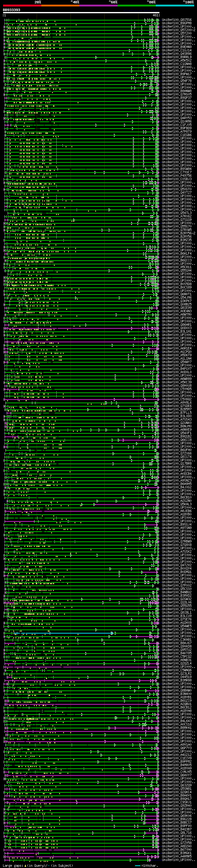This screenshot has width=197, height=868.
Task: Select the UniRef100_B8ANW8 entry
Action: [x=176, y=91]
